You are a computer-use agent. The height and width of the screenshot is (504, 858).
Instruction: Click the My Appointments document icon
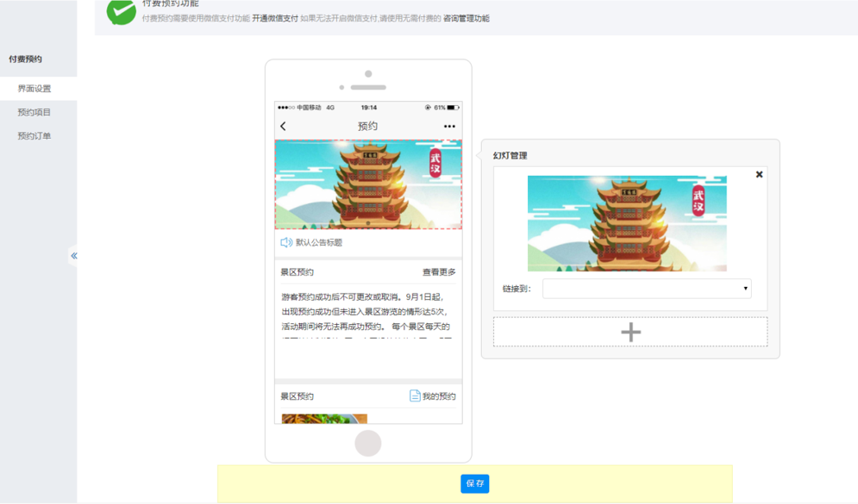pos(415,396)
